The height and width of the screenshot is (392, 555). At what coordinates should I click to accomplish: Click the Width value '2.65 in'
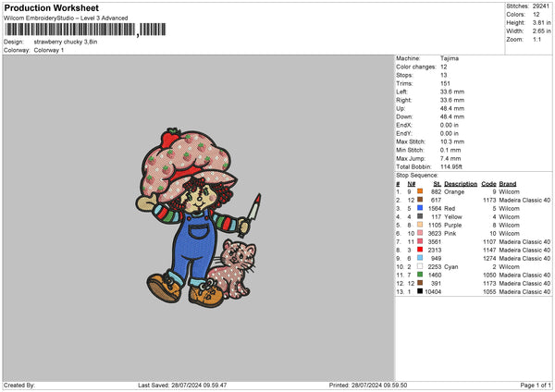541,31
